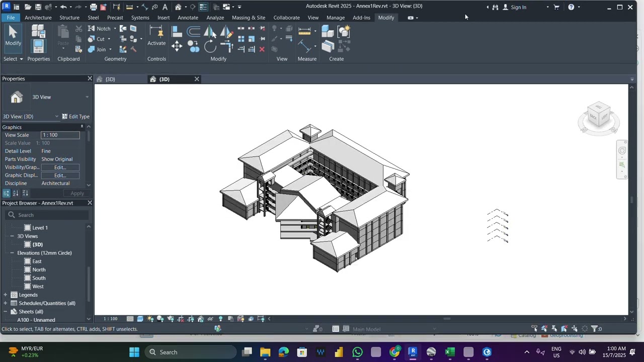Open Detail Level icon in view control bar
This screenshot has width=644, height=362.
click(130, 319)
